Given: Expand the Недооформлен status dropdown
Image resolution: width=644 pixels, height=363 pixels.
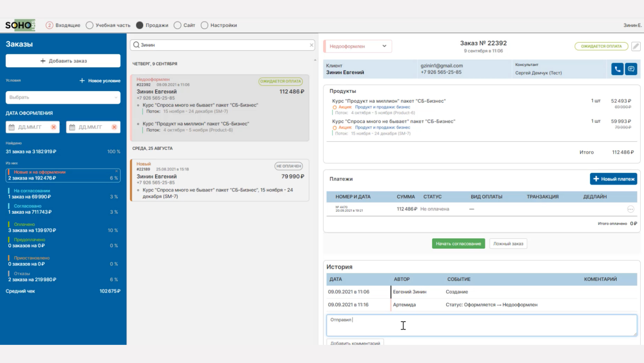Looking at the screenshot, I should (358, 46).
